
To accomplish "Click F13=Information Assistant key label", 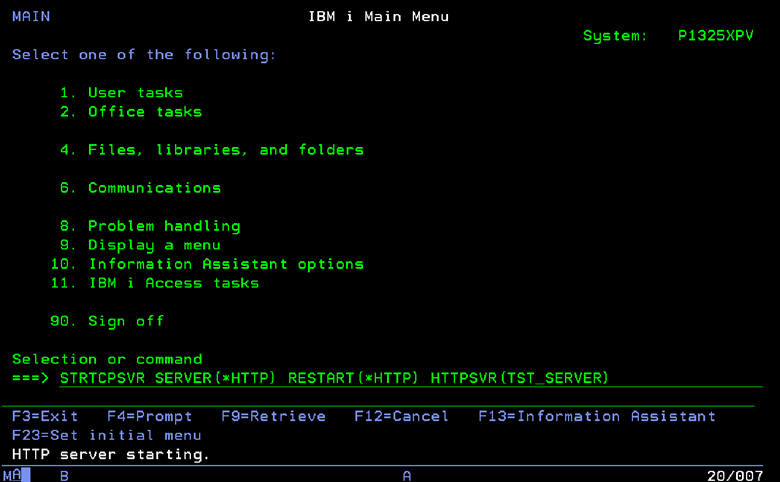I will 597,416.
